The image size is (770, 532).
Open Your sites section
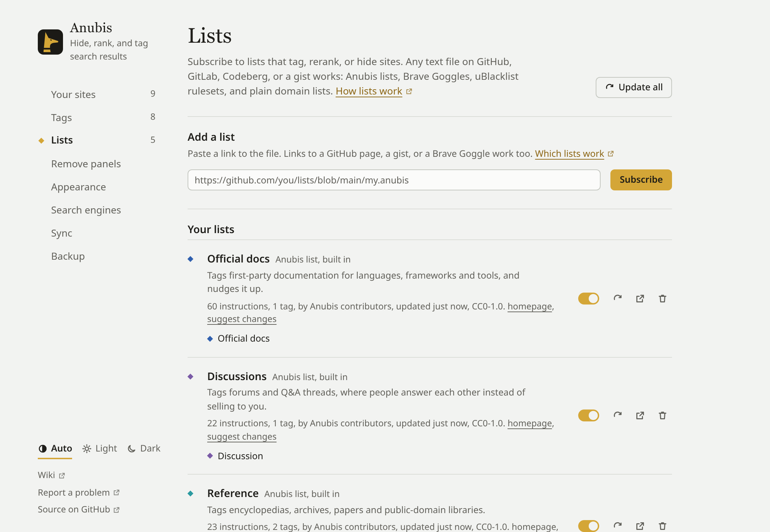[97, 94]
